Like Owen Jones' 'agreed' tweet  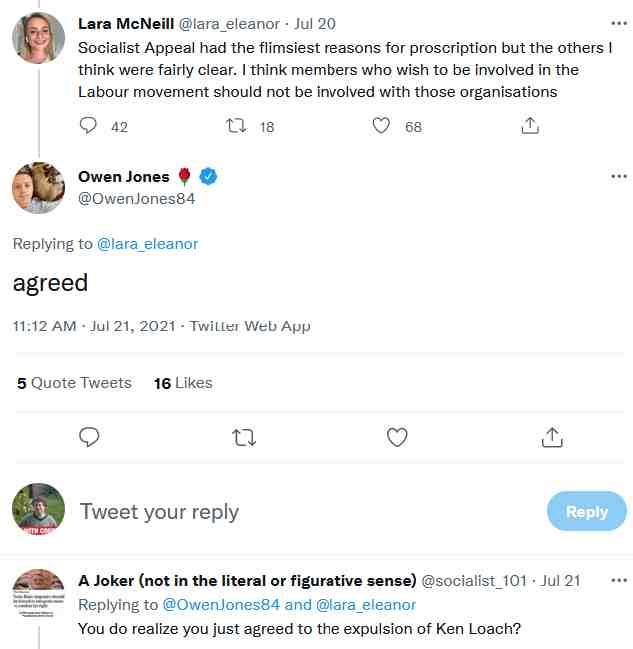397,437
